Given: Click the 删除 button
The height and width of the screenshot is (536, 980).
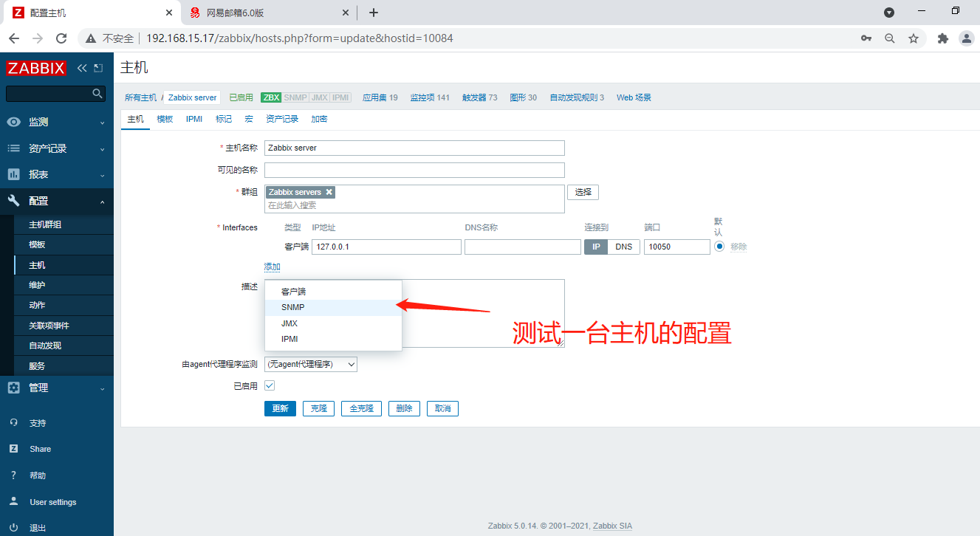Looking at the screenshot, I should tap(404, 408).
